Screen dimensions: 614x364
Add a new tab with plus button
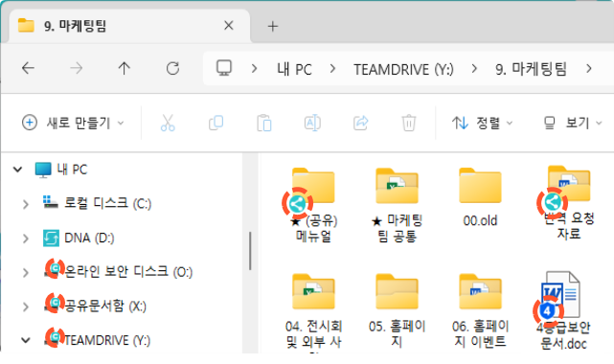[x=273, y=26]
